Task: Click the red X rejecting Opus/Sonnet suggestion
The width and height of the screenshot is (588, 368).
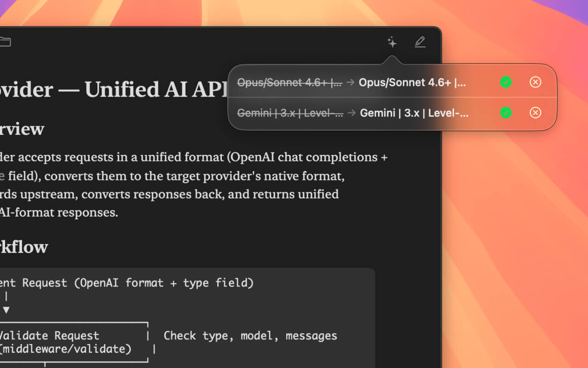Action: tap(535, 82)
